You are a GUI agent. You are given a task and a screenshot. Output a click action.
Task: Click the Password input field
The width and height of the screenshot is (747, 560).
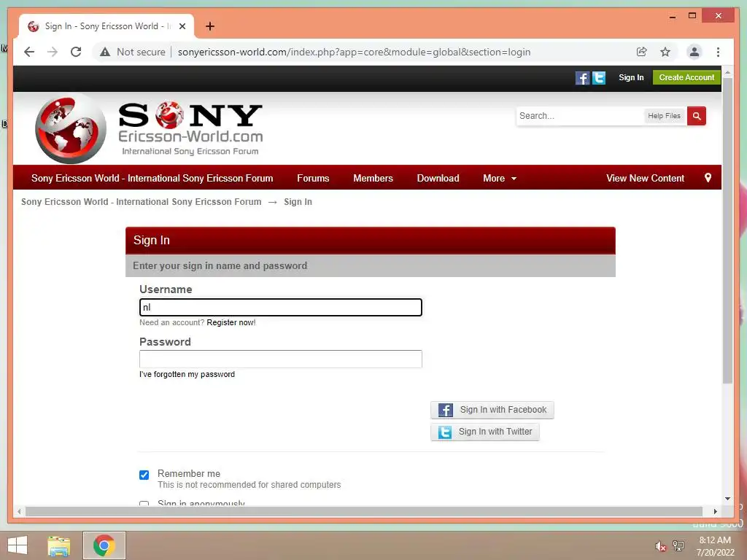point(281,359)
